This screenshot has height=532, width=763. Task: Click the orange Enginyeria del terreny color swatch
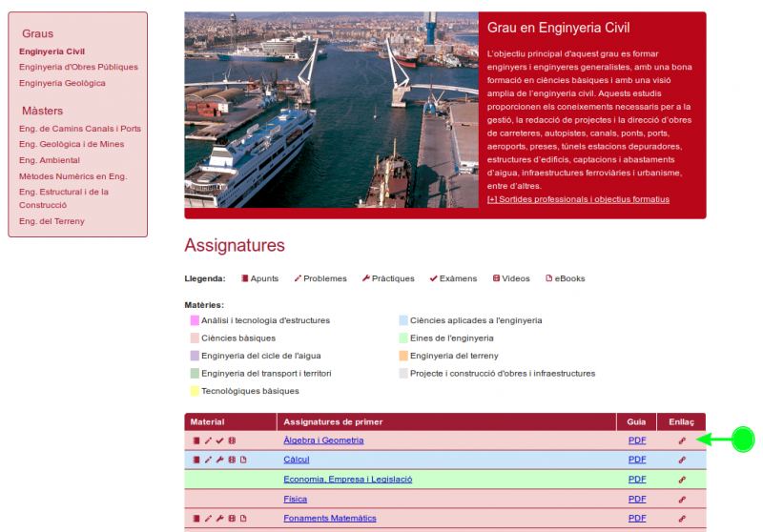coord(403,356)
